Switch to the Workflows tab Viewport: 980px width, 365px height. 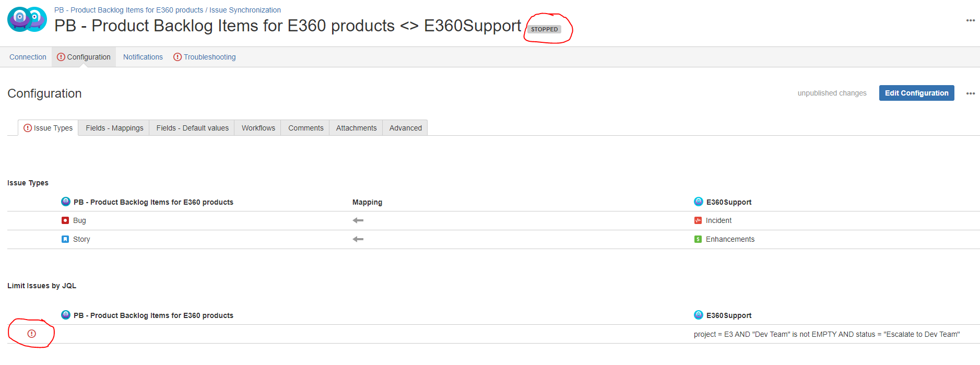[x=258, y=128]
